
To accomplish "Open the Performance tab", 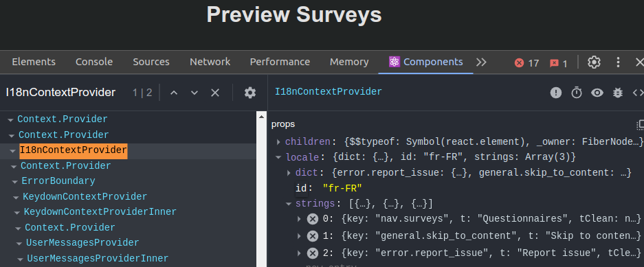I will [280, 62].
